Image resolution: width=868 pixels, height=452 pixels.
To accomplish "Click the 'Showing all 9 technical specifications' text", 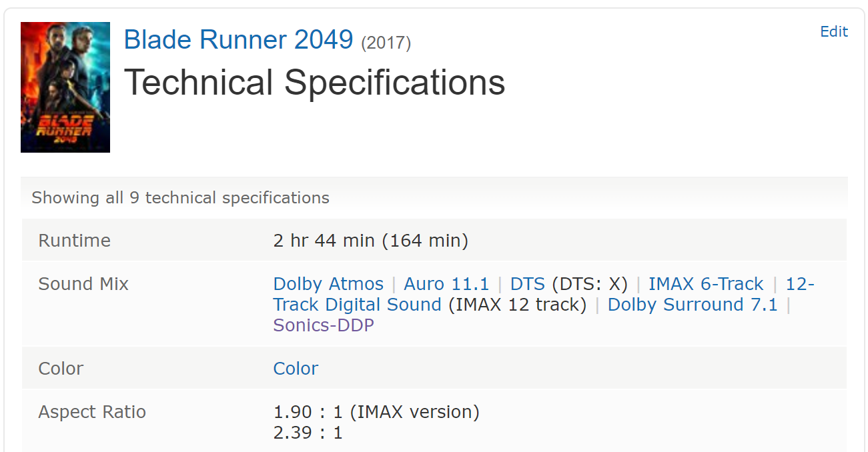I will (x=180, y=198).
